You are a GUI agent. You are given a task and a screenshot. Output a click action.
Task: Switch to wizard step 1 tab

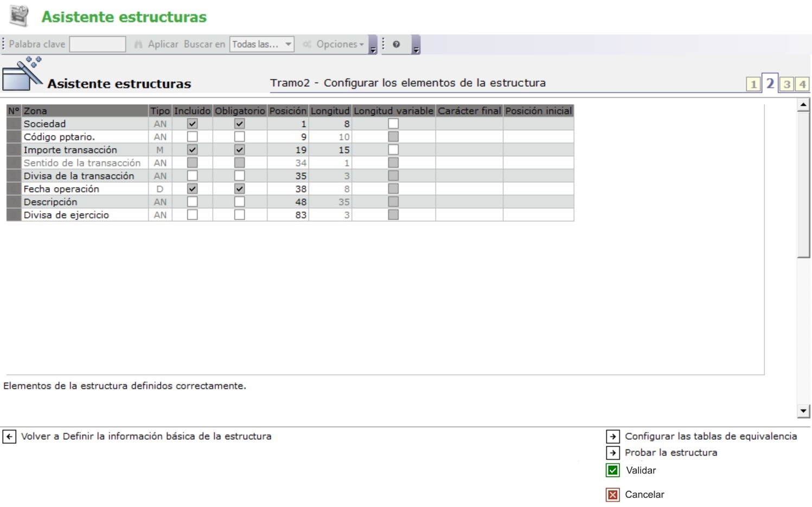tap(753, 84)
